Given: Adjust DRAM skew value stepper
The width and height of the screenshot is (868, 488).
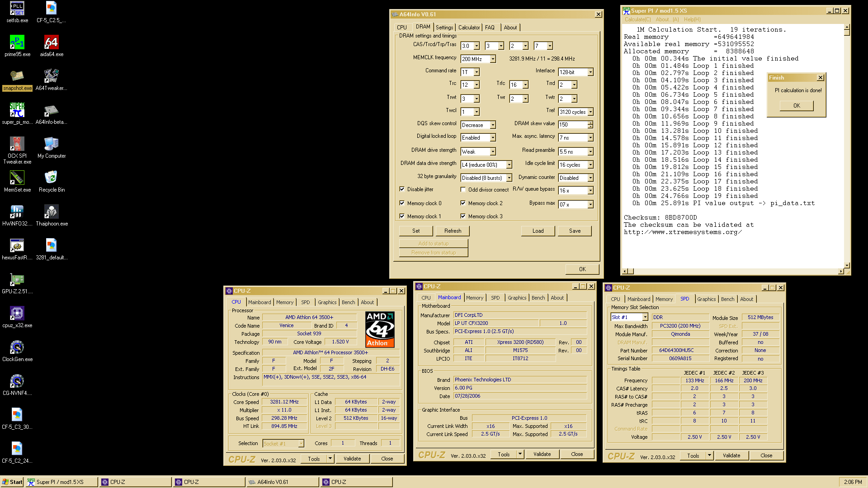Looking at the screenshot, I should click(590, 125).
